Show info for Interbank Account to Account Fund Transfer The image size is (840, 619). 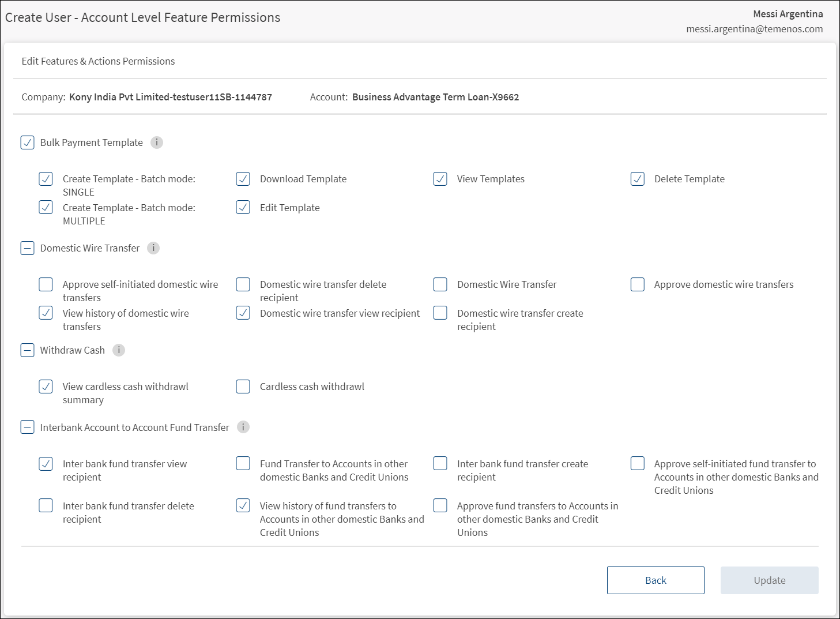point(243,427)
